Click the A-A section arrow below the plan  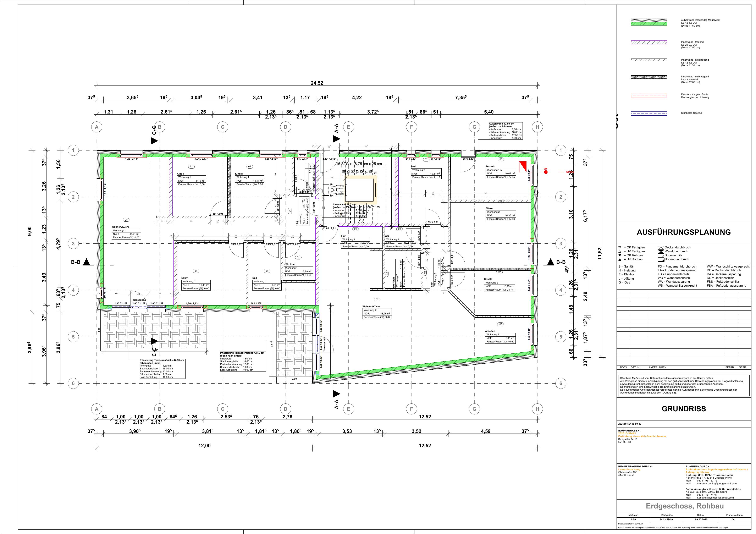tap(336, 393)
